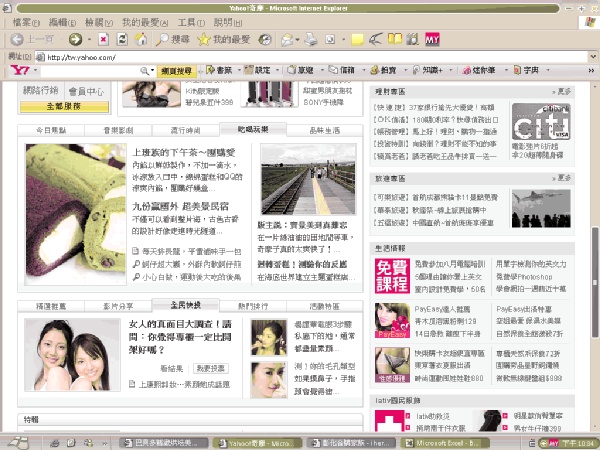Click the media/history round icon in toolbar
The height and width of the screenshot is (450, 600).
point(265,39)
